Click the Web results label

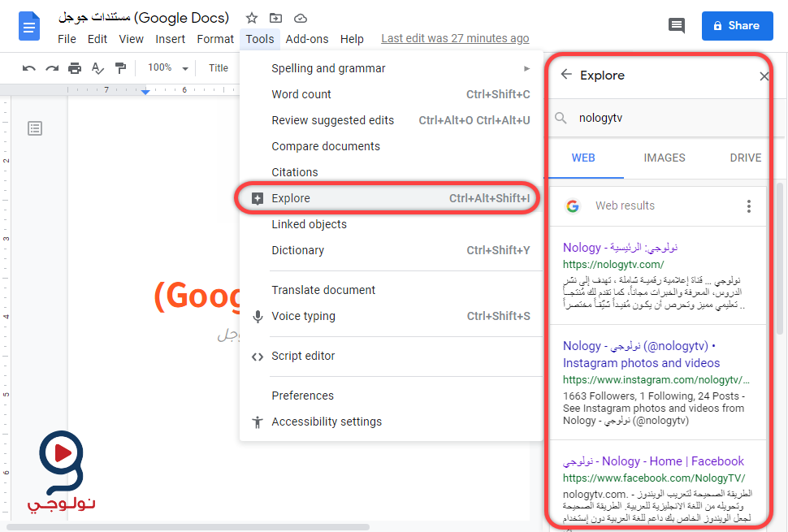coord(625,205)
